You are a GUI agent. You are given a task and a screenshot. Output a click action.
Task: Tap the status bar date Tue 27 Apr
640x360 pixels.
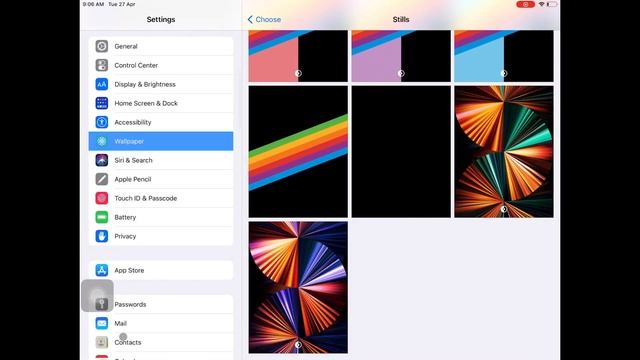[122, 4]
